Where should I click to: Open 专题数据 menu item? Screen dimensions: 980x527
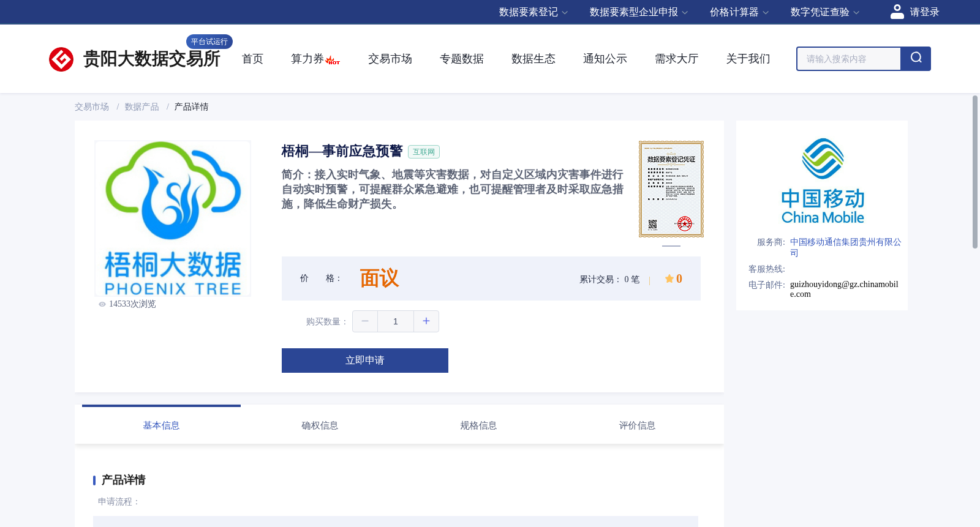tap(462, 59)
